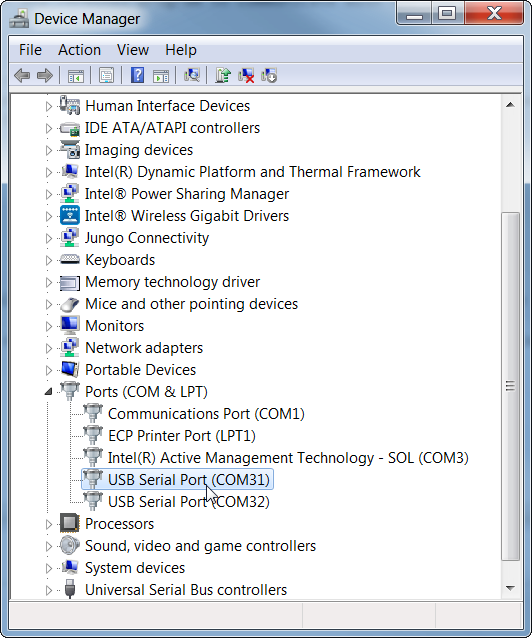Open the Properties toolbar icon
Image resolution: width=532 pixels, height=638 pixels.
click(x=107, y=75)
